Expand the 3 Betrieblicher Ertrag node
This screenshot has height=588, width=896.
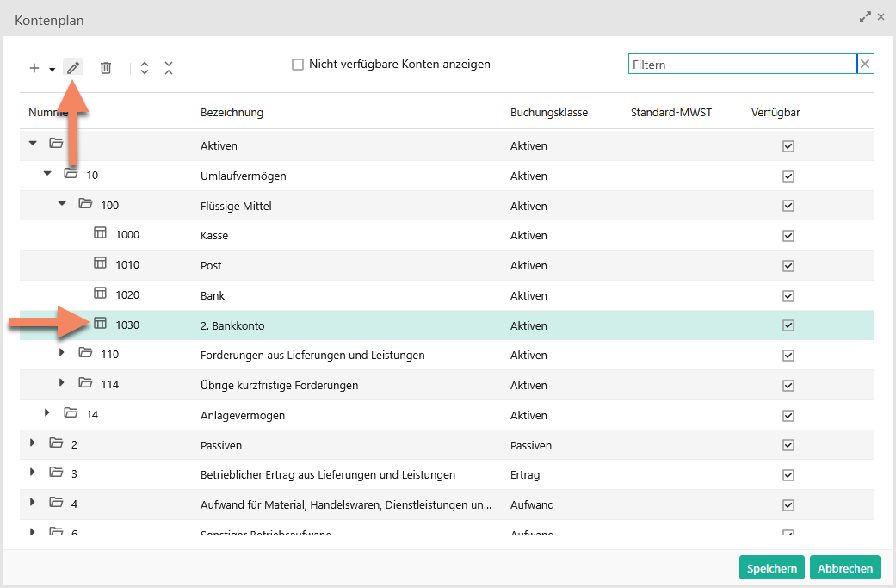(33, 472)
